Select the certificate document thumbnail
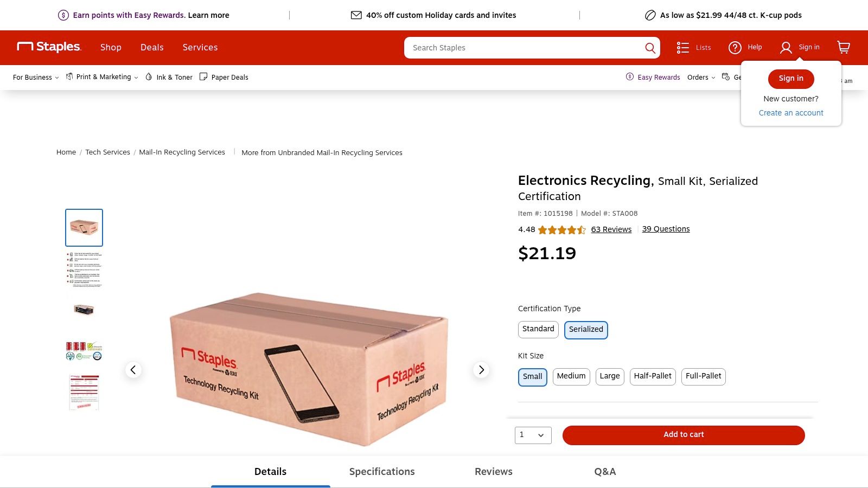 84,391
